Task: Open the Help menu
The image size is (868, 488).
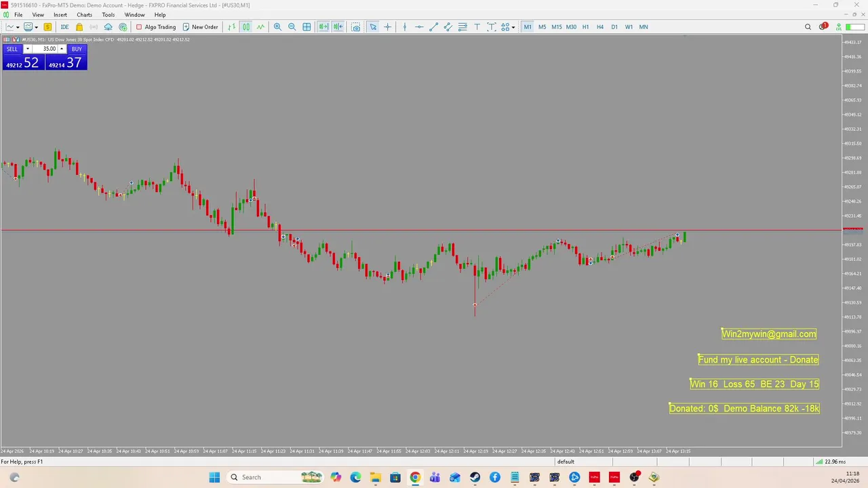Action: pyautogui.click(x=160, y=15)
